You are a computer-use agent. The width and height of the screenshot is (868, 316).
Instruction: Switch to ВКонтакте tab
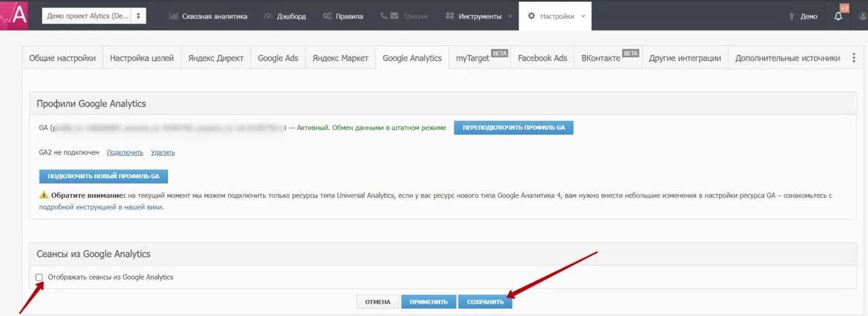[x=608, y=58]
